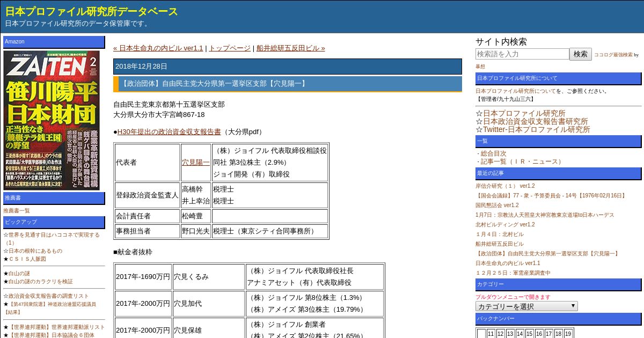Image resolution: width=644 pixels, height=338 pixels.
Task: Open recent post １２月２５日：軍需産業調査中
Action: click(513, 273)
